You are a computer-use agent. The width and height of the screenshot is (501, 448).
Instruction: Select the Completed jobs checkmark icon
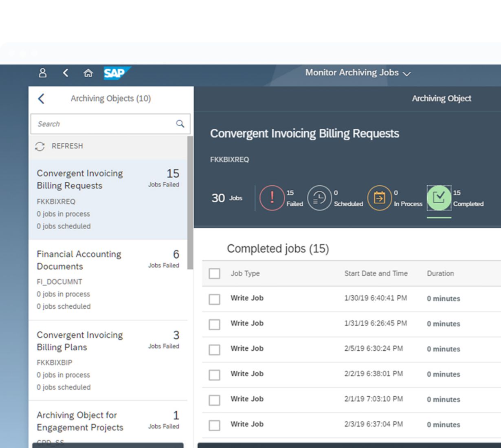[x=439, y=198]
